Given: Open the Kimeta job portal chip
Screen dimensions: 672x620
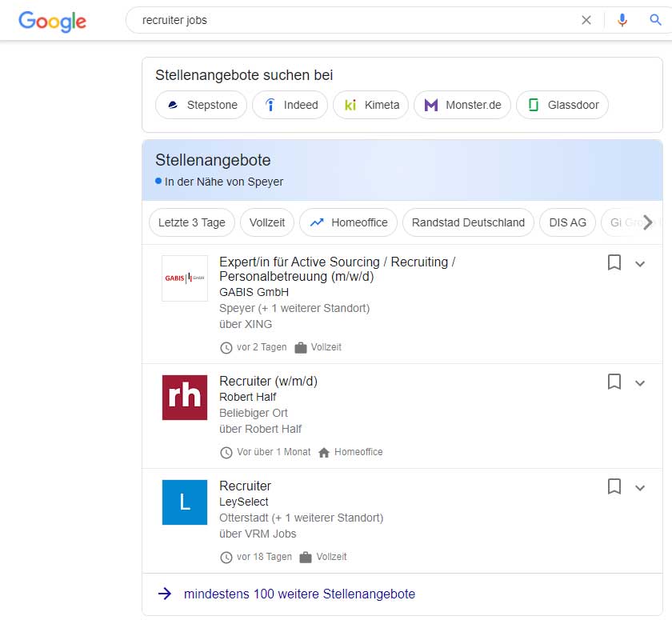Looking at the screenshot, I should point(370,105).
